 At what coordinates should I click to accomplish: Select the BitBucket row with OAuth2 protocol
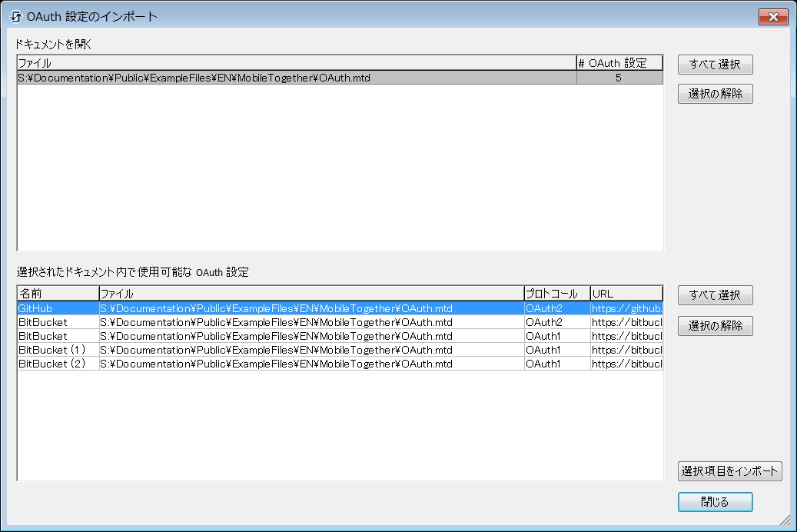340,322
